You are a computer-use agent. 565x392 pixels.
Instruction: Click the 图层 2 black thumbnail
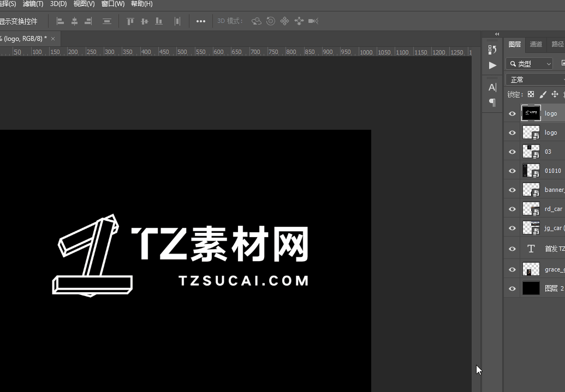[531, 288]
